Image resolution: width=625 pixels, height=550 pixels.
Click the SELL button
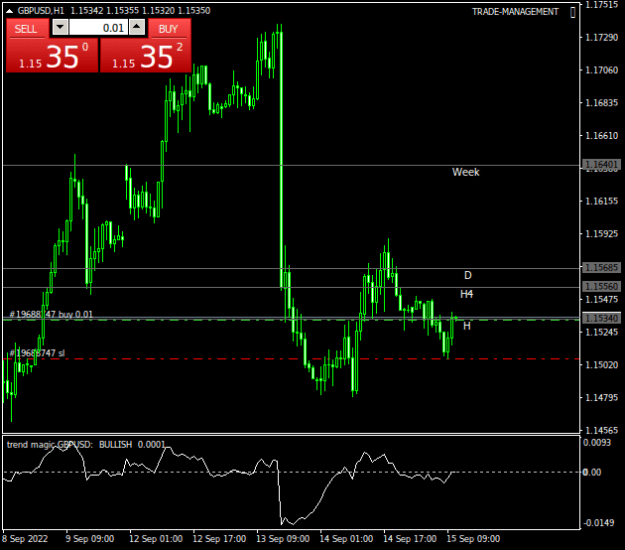27,29
